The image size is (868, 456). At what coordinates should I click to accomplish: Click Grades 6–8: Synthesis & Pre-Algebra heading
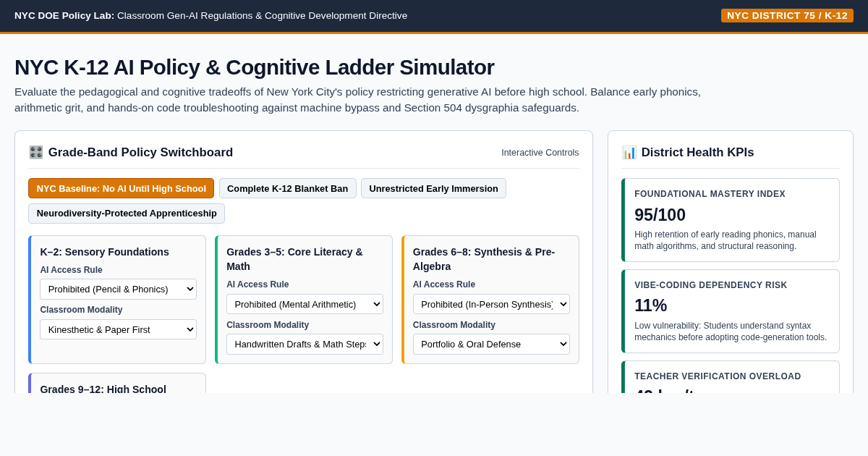tap(484, 259)
